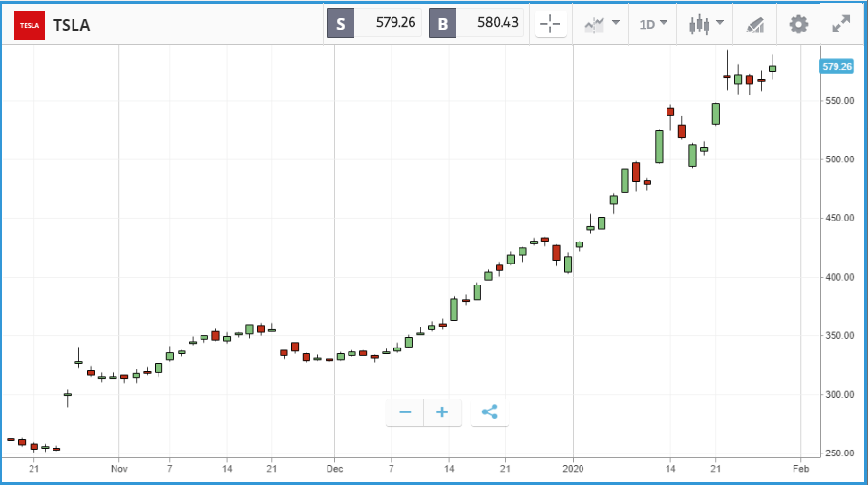Open the 1D timeframe dropdown
Image resolution: width=868 pixels, height=485 pixels.
tap(653, 24)
